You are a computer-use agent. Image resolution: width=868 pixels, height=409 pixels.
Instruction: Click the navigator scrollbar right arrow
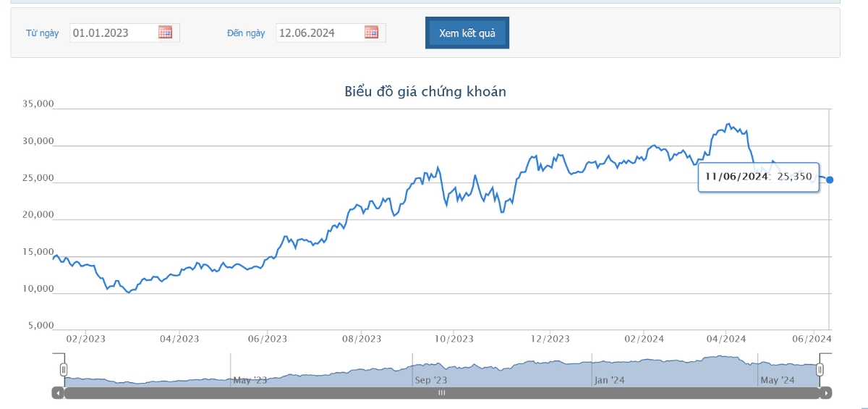point(826,393)
